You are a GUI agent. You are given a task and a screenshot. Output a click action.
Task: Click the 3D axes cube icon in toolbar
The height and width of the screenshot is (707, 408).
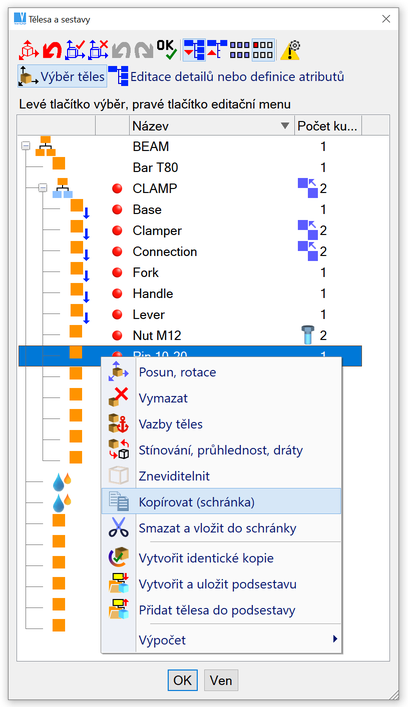click(29, 50)
